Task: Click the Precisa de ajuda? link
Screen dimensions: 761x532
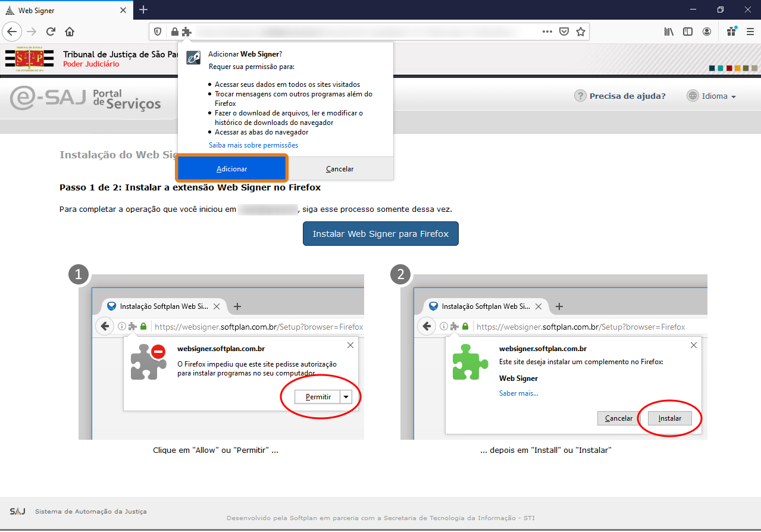Action: click(628, 96)
